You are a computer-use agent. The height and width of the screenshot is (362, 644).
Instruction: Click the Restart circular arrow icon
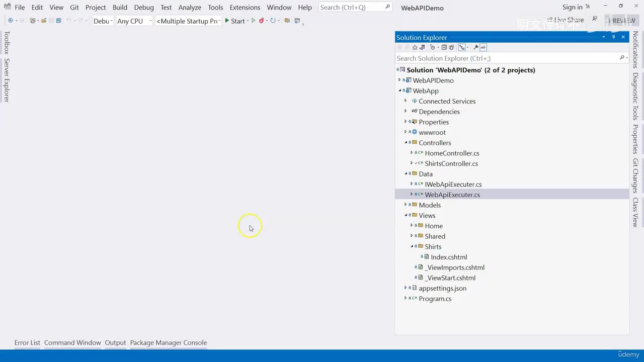coord(273,21)
